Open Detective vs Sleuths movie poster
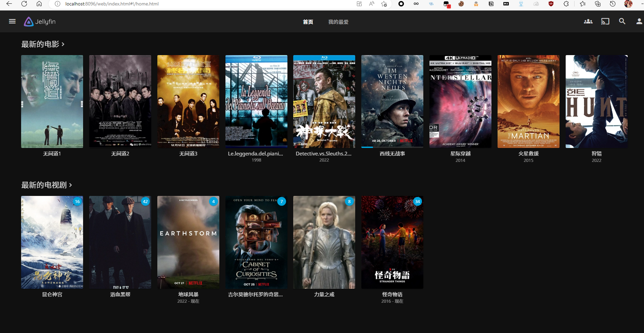The width and height of the screenshot is (644, 333). pos(324,101)
